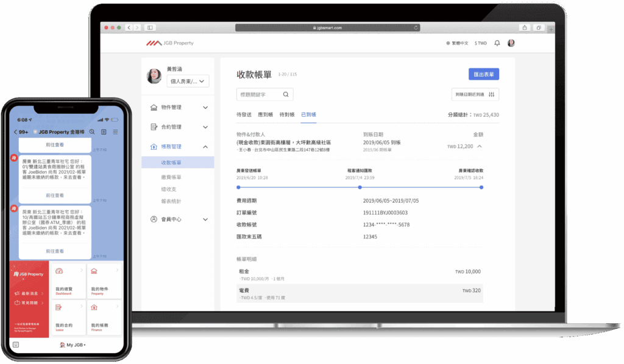Open the user avatar in header
624x364 pixels.
[x=511, y=43]
